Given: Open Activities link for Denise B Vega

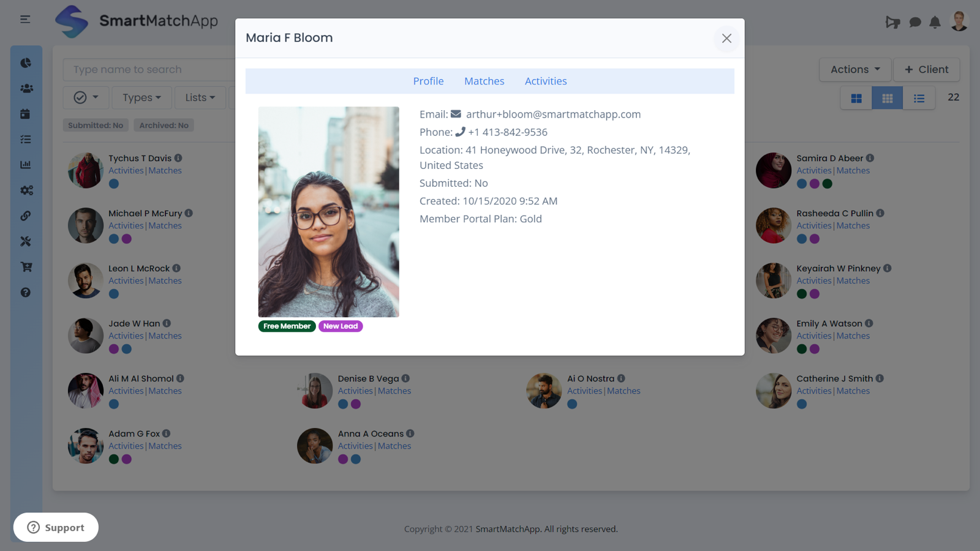Looking at the screenshot, I should coord(355,391).
